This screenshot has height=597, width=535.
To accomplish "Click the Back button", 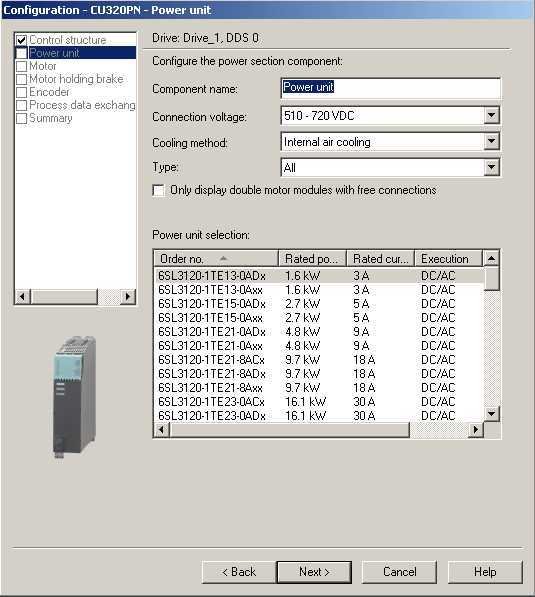I will (239, 572).
